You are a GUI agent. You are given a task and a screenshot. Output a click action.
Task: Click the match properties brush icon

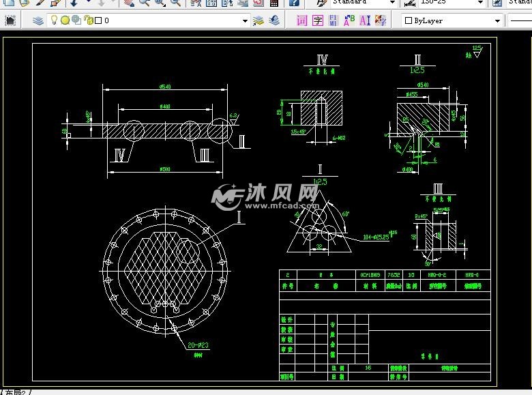coord(40,3)
